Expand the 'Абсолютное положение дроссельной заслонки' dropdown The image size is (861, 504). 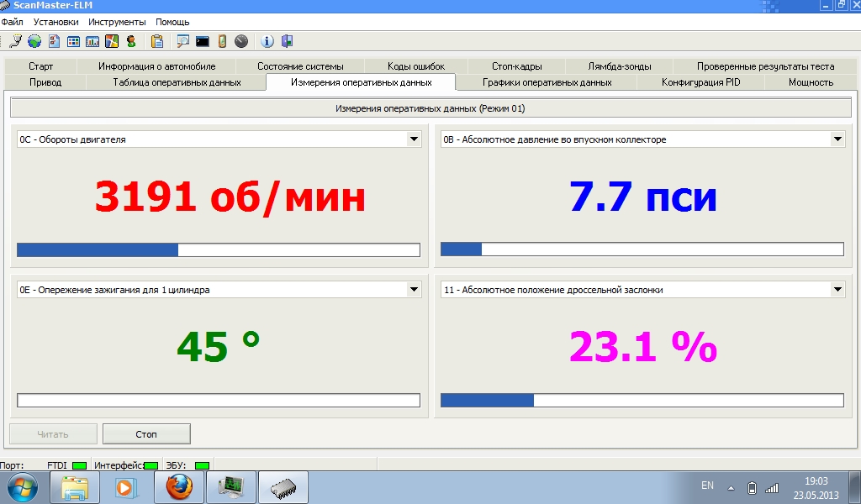pyautogui.click(x=837, y=290)
